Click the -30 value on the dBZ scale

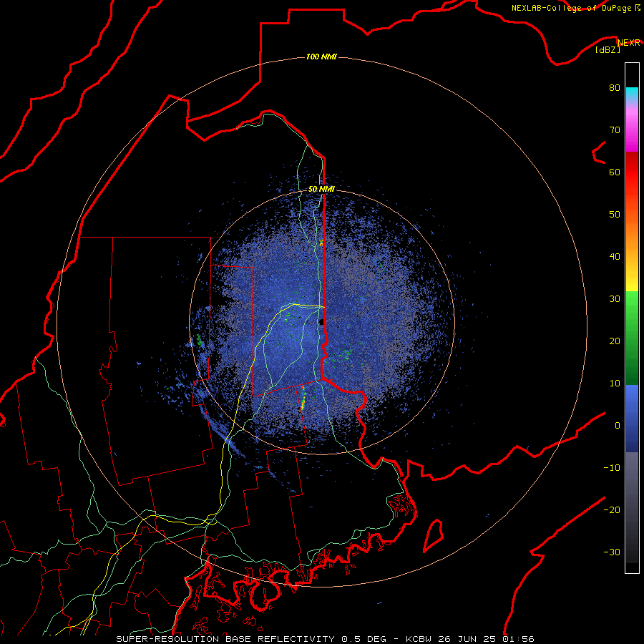[x=612, y=552]
